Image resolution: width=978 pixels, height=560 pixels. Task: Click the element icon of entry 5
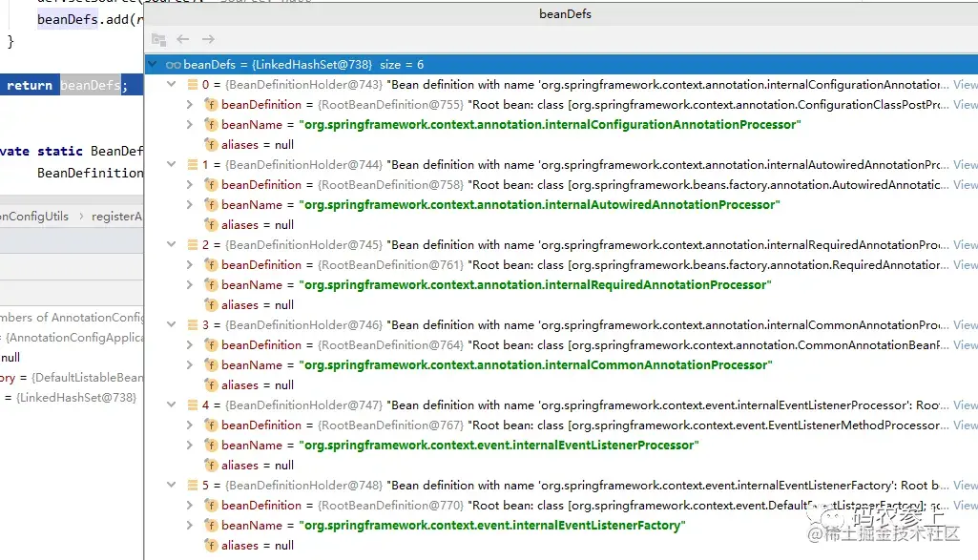193,486
